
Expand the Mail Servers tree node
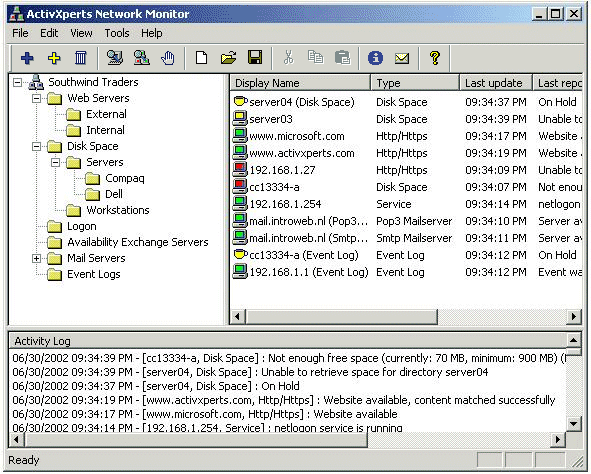tap(37, 258)
